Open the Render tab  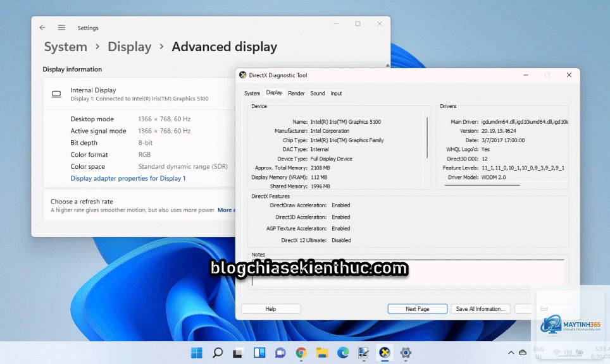(296, 94)
